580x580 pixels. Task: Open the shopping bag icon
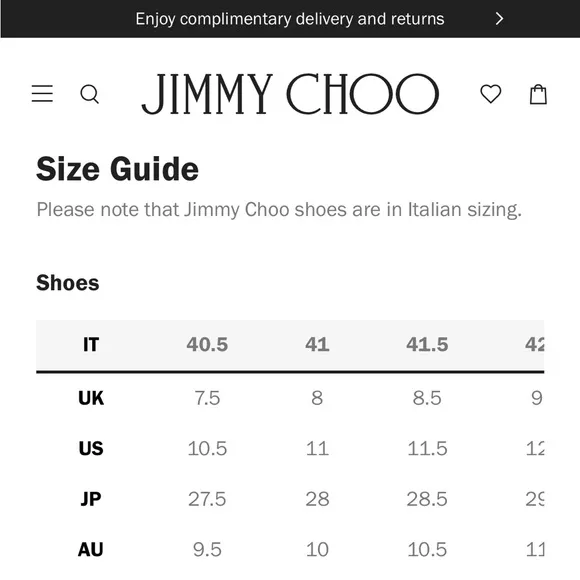pos(538,94)
